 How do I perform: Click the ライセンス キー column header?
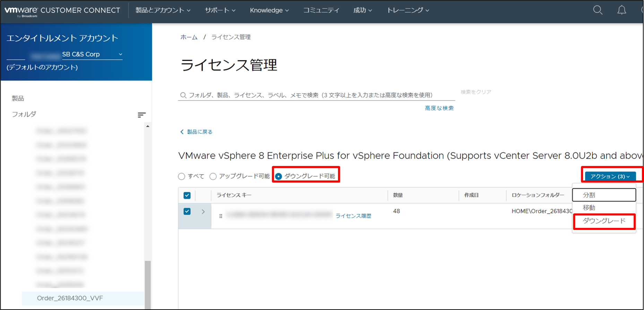(x=234, y=195)
